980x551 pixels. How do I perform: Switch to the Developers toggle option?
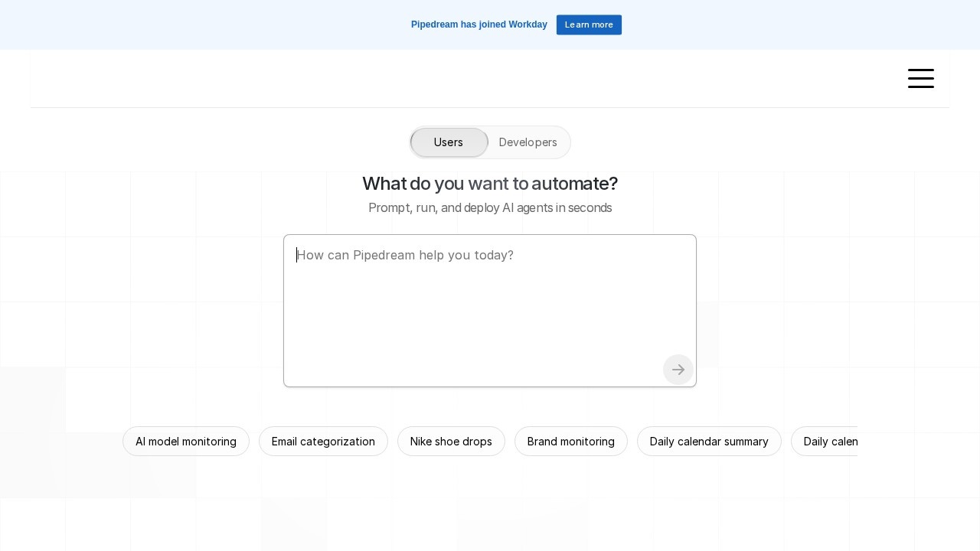pos(528,142)
